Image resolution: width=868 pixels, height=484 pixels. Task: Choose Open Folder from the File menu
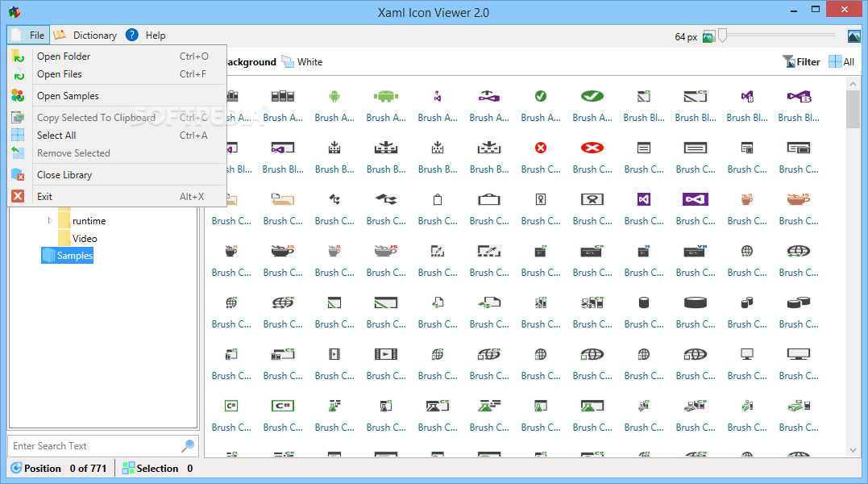tap(118, 56)
